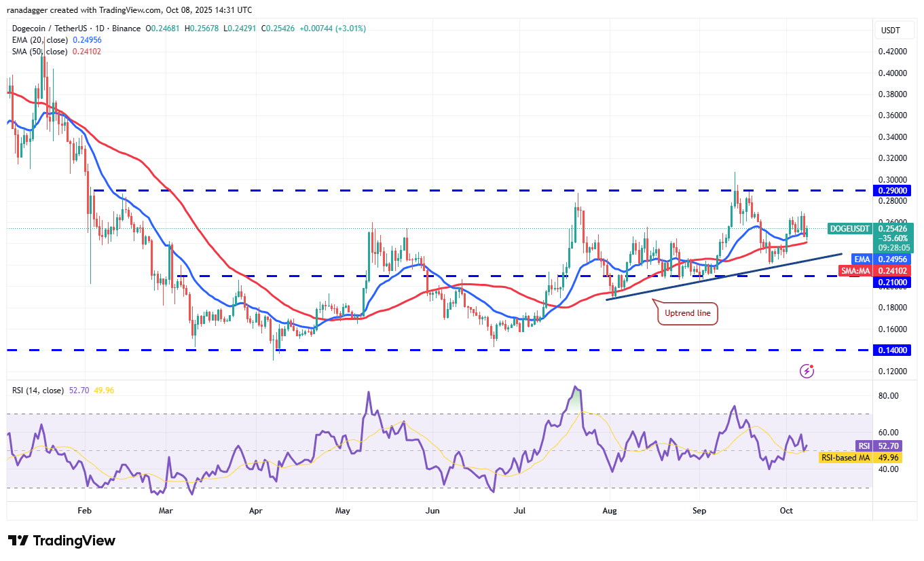Open instant trading via the lightning bolt icon
The image size is (924, 561).
[x=807, y=370]
